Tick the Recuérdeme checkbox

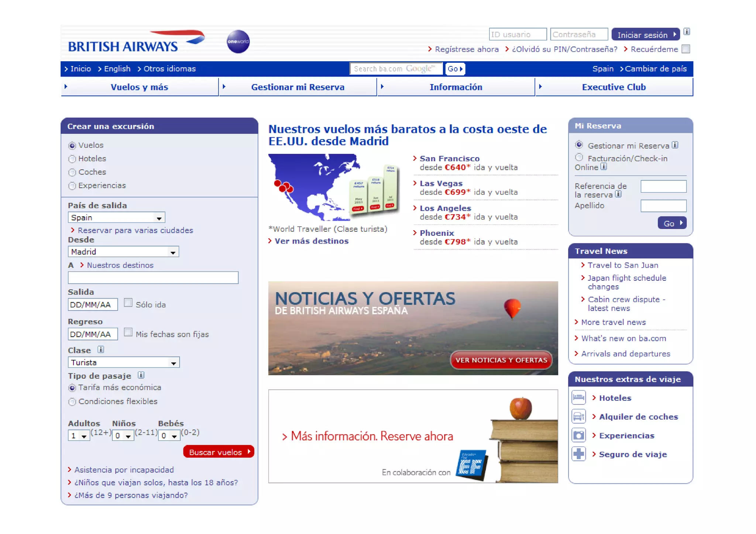(685, 49)
